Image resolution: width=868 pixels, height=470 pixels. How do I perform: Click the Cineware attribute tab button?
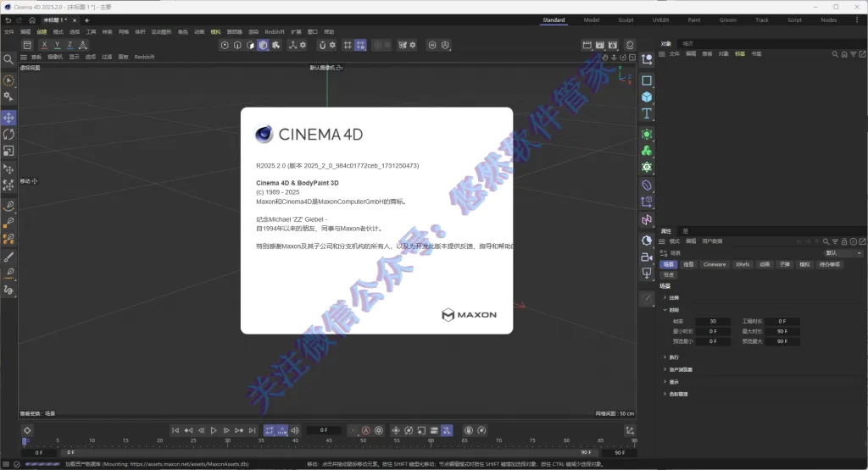[x=714, y=264]
